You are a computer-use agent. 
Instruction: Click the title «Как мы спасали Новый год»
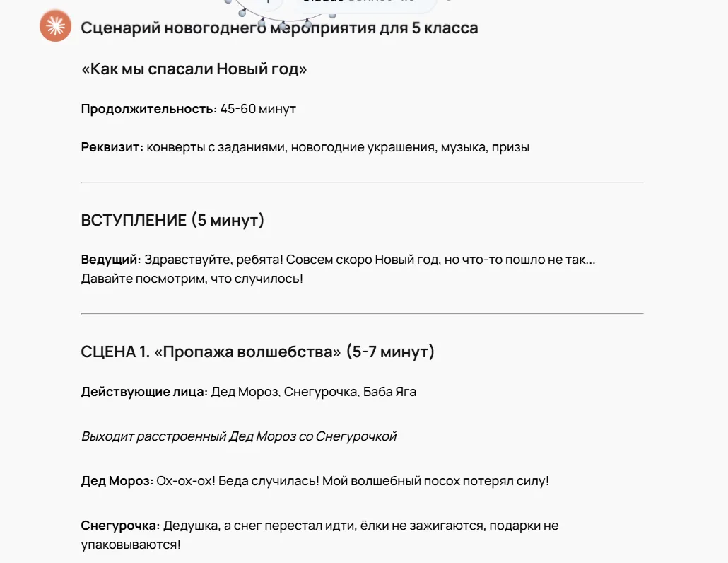tap(194, 69)
